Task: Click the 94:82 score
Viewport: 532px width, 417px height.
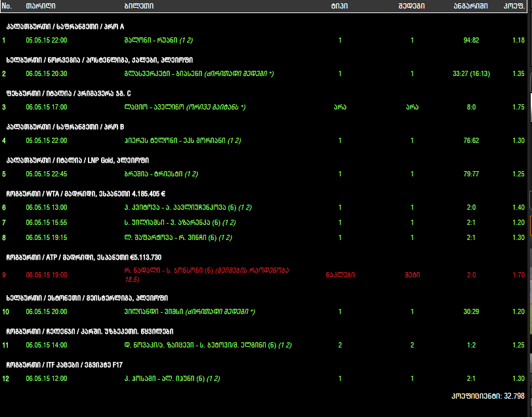Action: click(x=471, y=41)
